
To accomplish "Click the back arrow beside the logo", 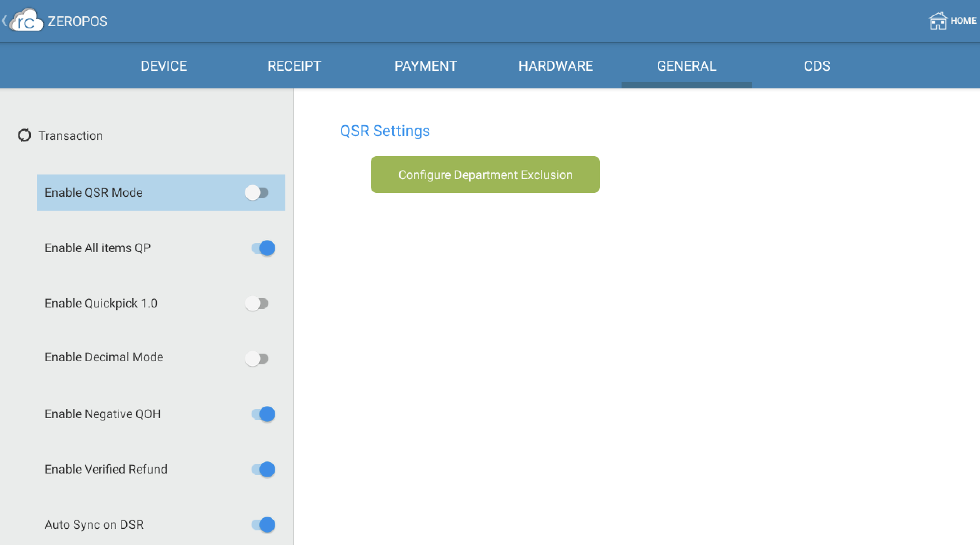I will point(5,21).
